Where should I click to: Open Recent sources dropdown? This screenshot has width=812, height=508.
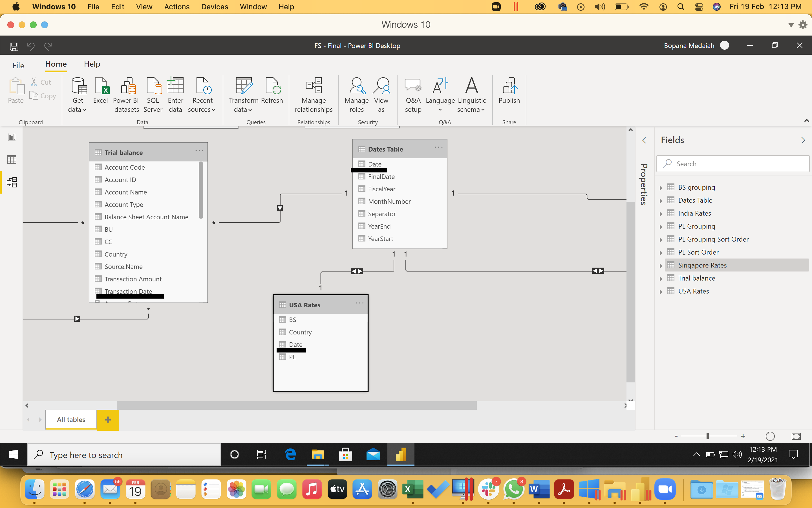[202, 105]
